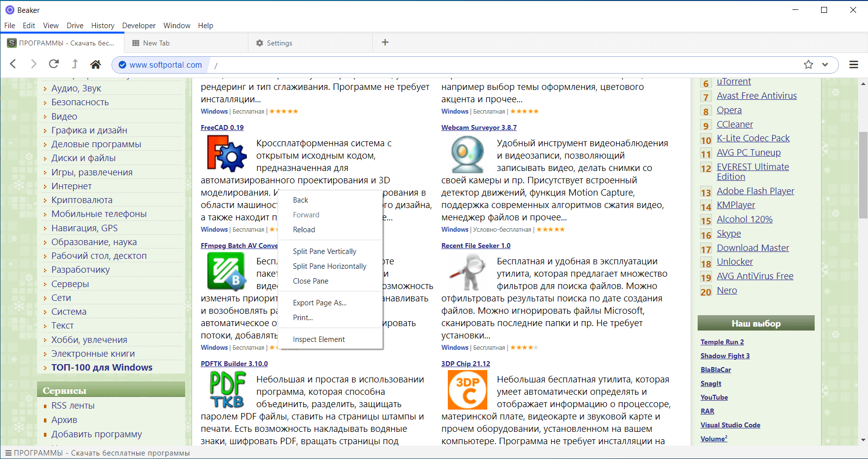The width and height of the screenshot is (868, 459).
Task: Open the Добавить программу link
Action: (97, 434)
